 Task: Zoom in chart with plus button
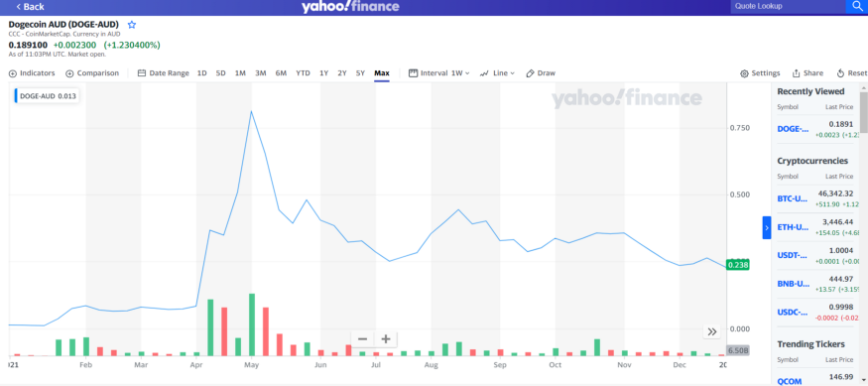[x=386, y=339]
